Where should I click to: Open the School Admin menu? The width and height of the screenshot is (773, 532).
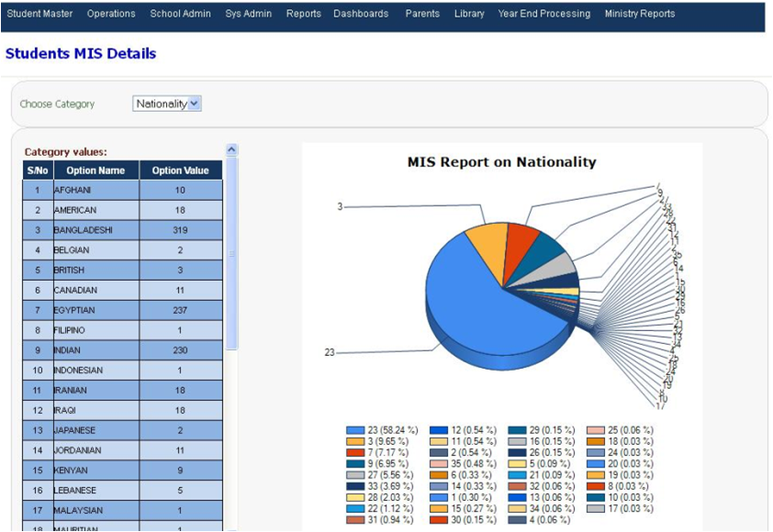(179, 14)
